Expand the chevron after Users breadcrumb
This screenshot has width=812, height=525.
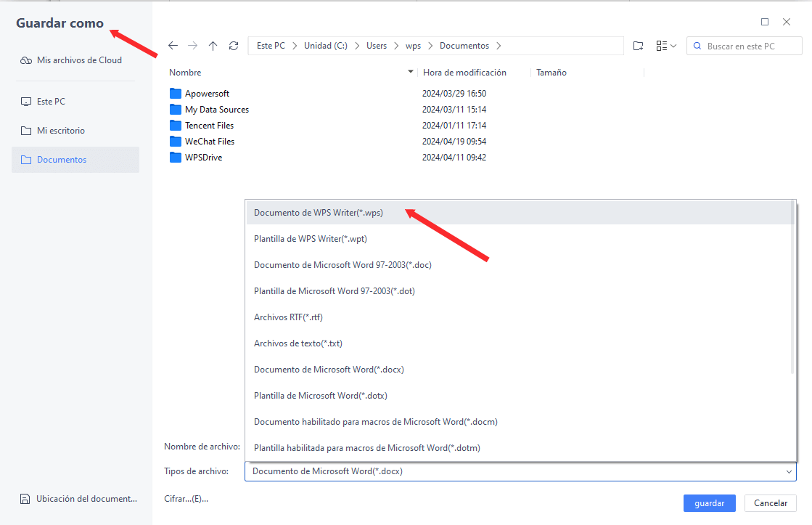point(396,46)
